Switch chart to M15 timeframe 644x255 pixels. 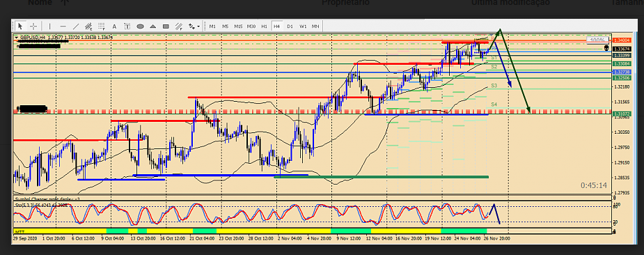238,26
